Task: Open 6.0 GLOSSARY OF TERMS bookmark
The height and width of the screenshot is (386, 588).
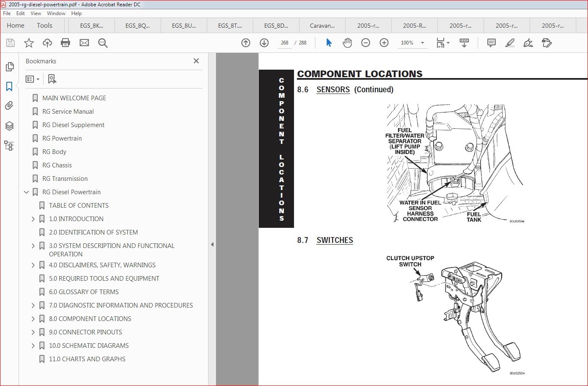Action: [84, 292]
